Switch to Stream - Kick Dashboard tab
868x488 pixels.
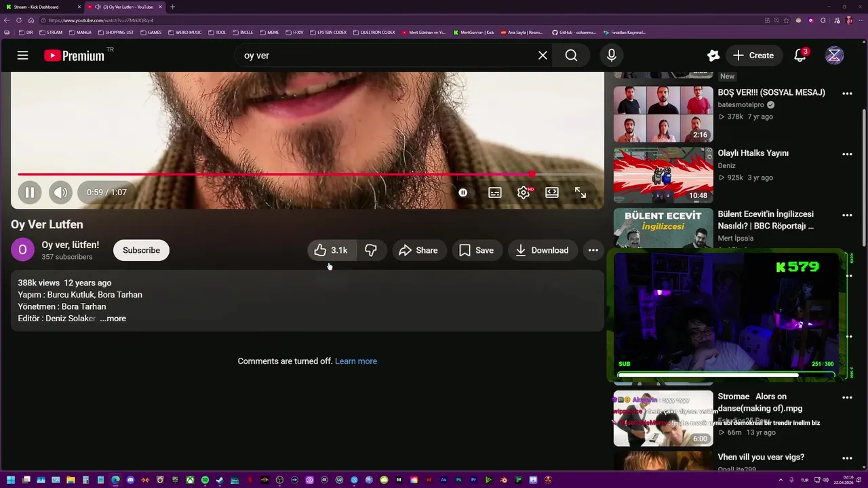click(x=42, y=7)
